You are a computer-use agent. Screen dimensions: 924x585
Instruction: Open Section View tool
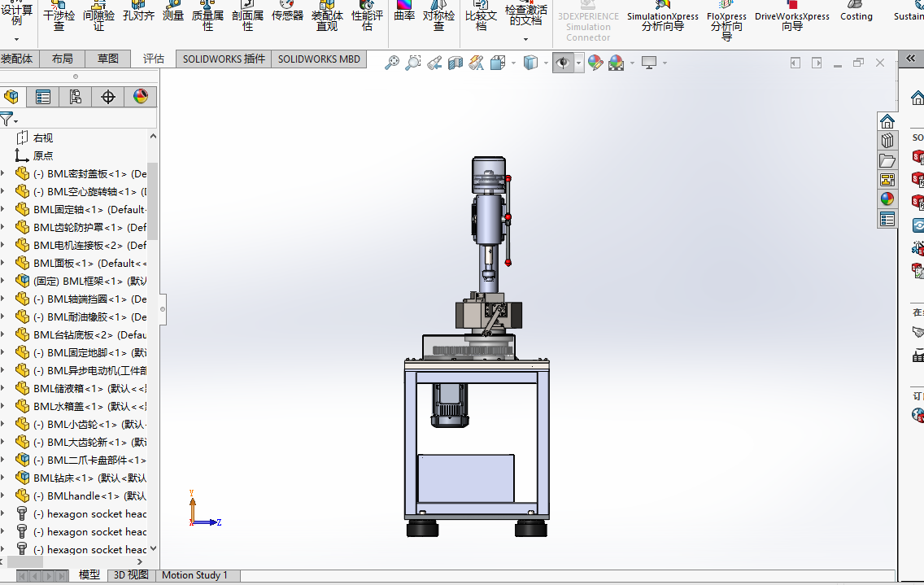click(455, 63)
